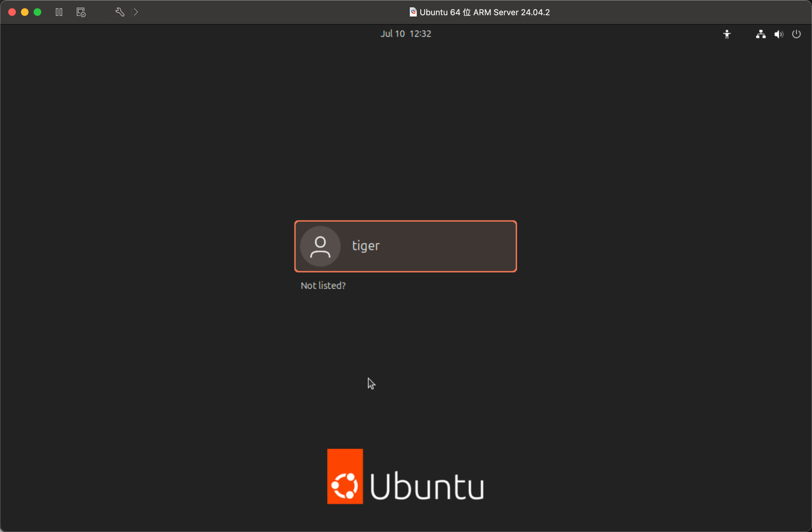The height and width of the screenshot is (532, 812).
Task: Click the window title Ubuntu 64 ARM Server
Action: pos(484,12)
